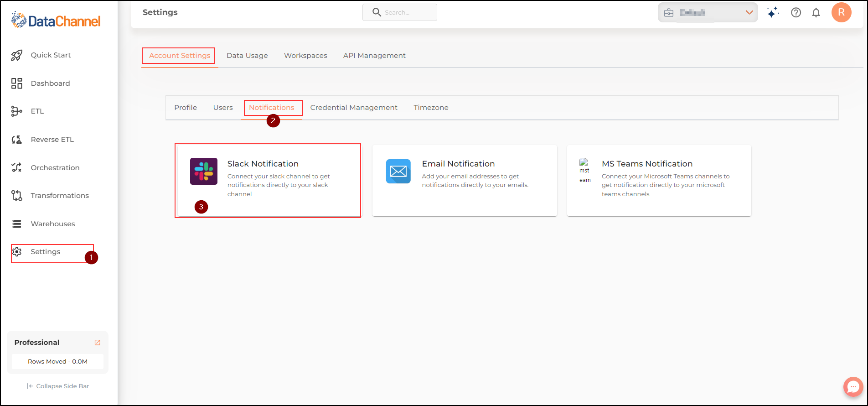
Task: Open the Timezone sub-tab
Action: click(x=431, y=108)
